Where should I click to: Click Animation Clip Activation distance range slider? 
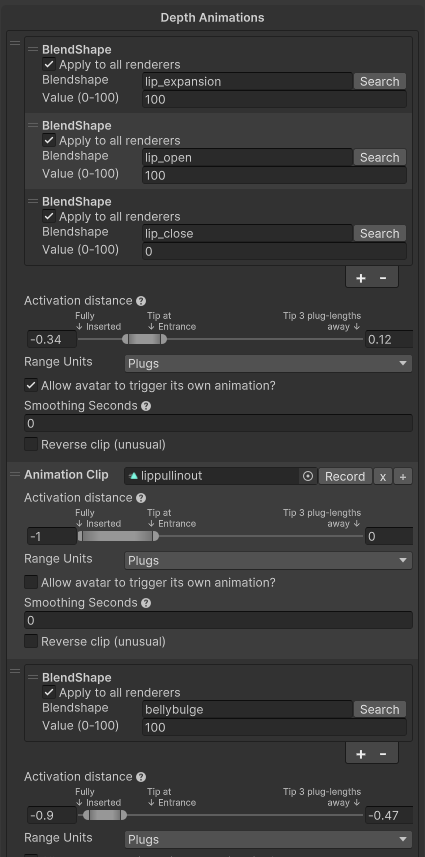click(x=221, y=536)
